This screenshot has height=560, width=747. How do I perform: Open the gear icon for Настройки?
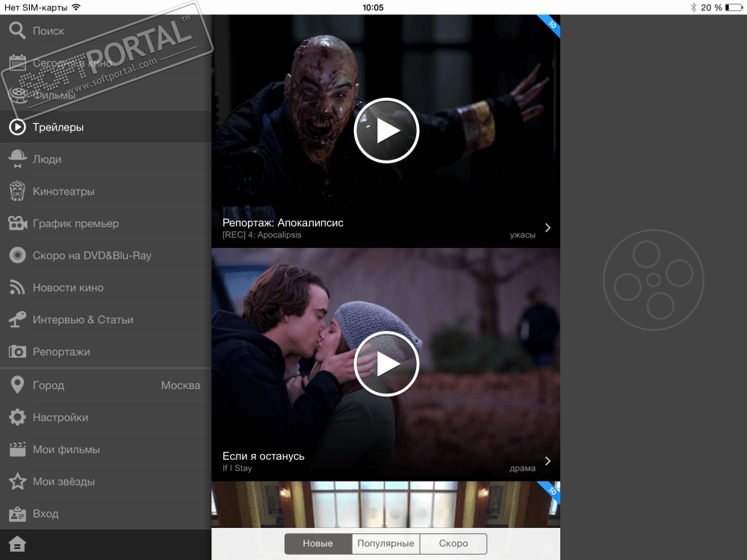[x=18, y=417]
